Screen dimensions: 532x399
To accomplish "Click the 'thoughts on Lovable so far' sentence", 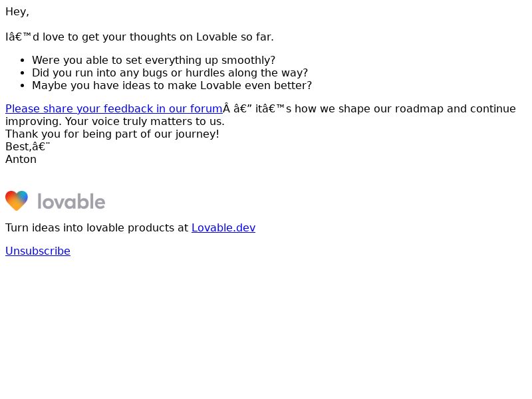I will pos(140,37).
